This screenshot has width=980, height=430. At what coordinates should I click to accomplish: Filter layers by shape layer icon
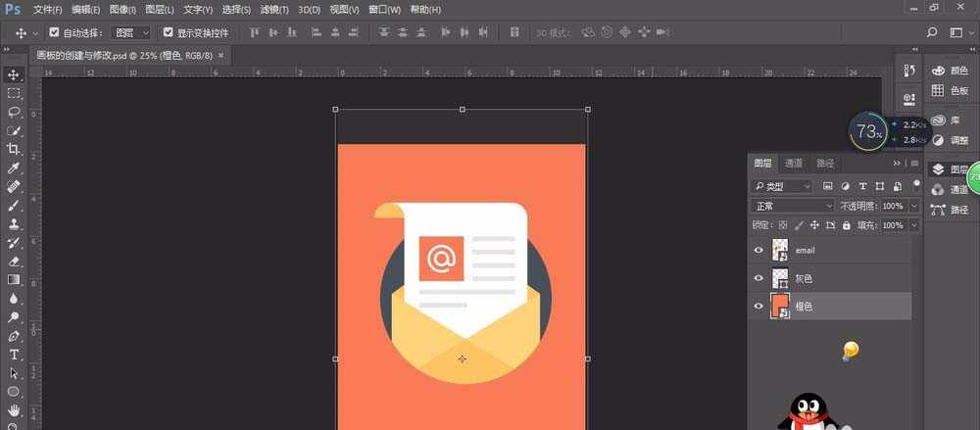coord(880,186)
